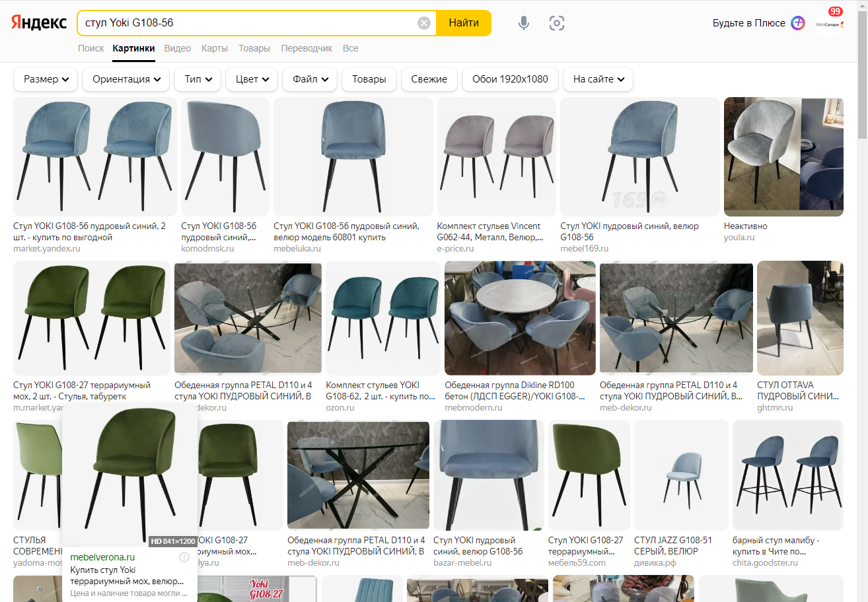The height and width of the screenshot is (602, 868).
Task: Open the мебель59.com green chair thumbnail
Action: coord(589,475)
